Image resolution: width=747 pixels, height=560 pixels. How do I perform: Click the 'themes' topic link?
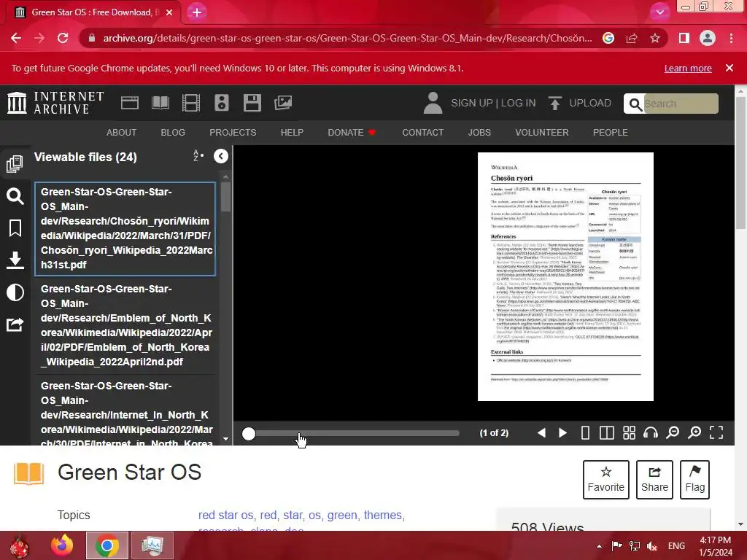pyautogui.click(x=382, y=516)
